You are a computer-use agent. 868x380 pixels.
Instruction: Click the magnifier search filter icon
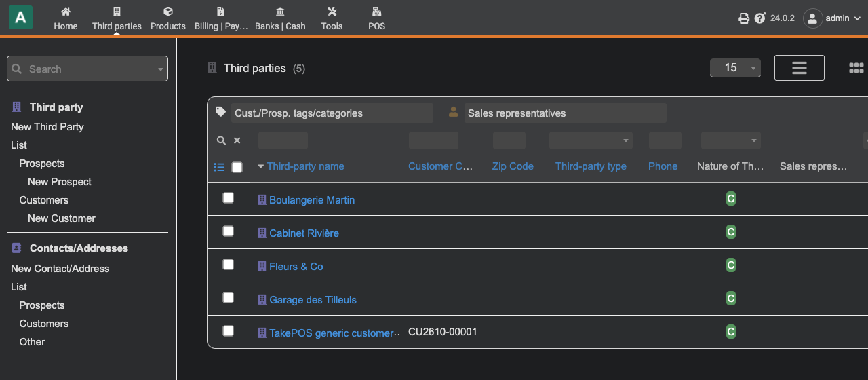(221, 140)
